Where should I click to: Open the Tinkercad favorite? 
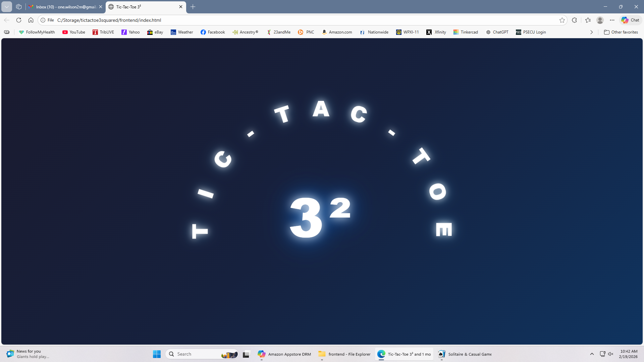(466, 32)
